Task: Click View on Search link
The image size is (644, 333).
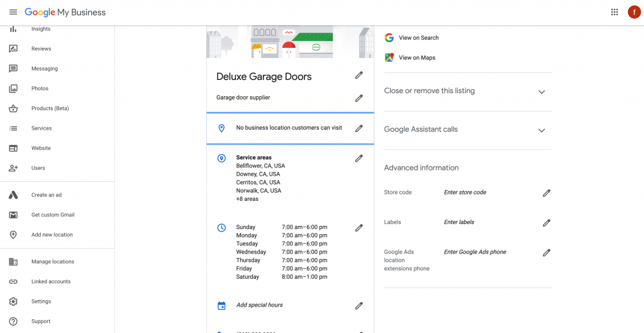Action: pos(418,38)
